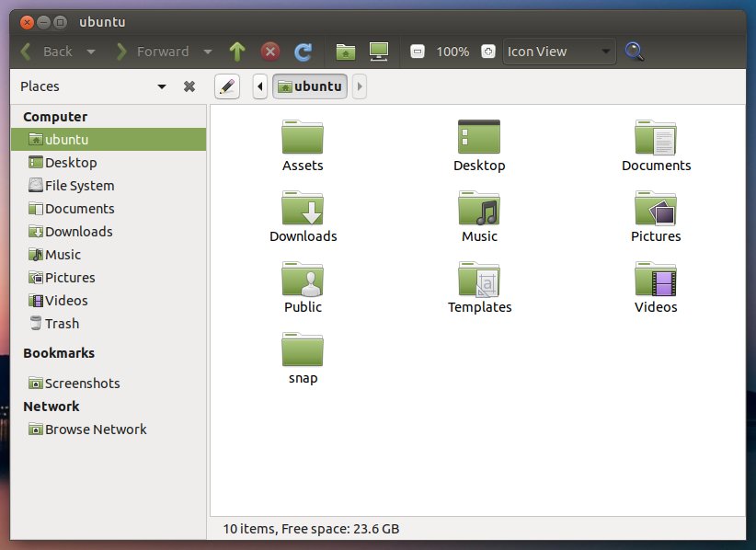Click status bar free space text
Image resolution: width=756 pixels, height=550 pixels.
[311, 529]
